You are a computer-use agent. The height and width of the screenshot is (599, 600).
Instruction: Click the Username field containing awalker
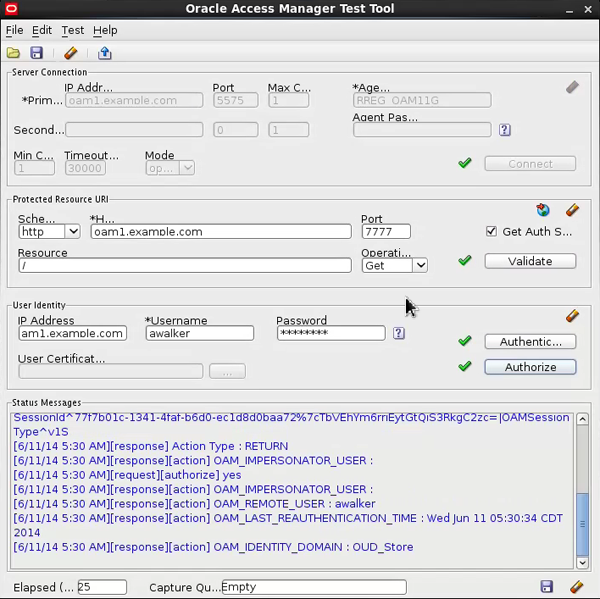(x=199, y=333)
